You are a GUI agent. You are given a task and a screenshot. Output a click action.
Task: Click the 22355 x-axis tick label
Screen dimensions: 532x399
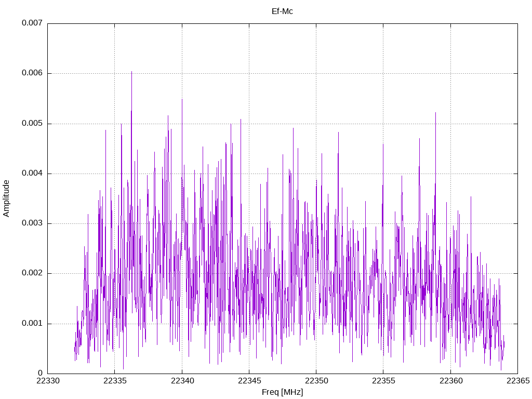coord(383,381)
